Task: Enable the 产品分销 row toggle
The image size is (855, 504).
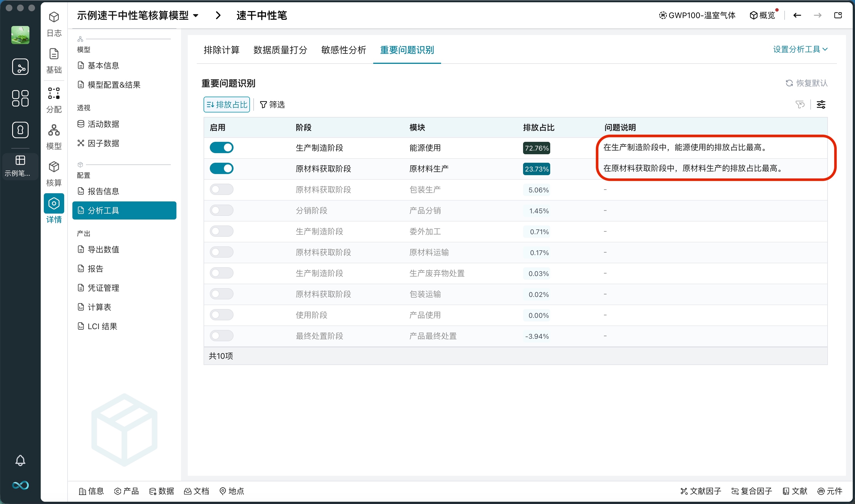Action: click(222, 210)
